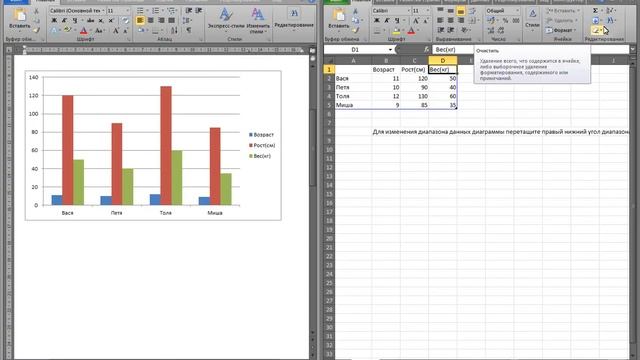Cut selection in the Word ribbon
The image size is (640, 360).
(x=36, y=11)
